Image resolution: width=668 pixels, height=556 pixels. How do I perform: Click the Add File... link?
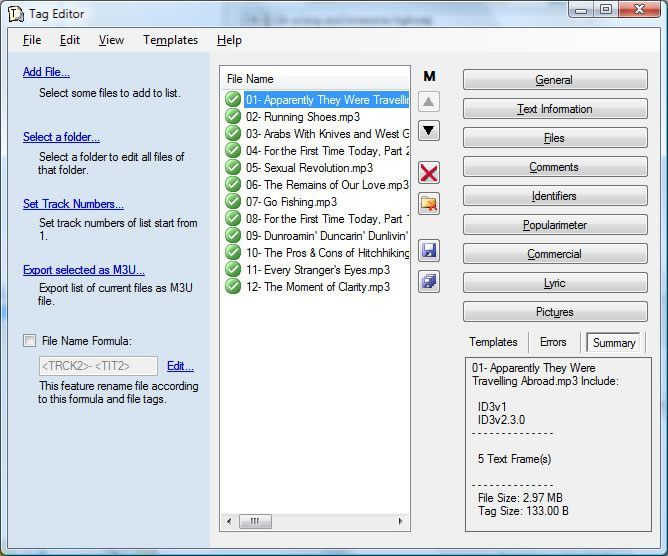pos(46,72)
